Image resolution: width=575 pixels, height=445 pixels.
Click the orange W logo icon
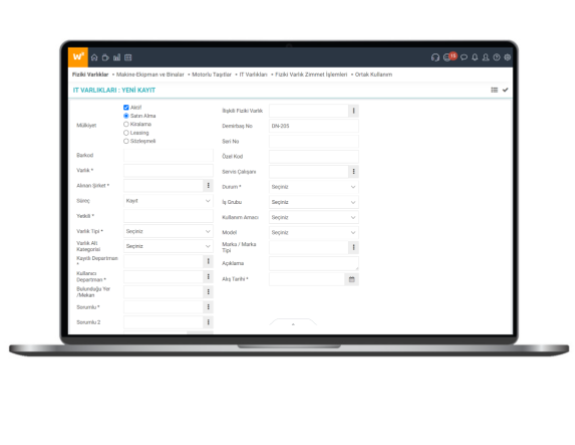click(x=78, y=57)
